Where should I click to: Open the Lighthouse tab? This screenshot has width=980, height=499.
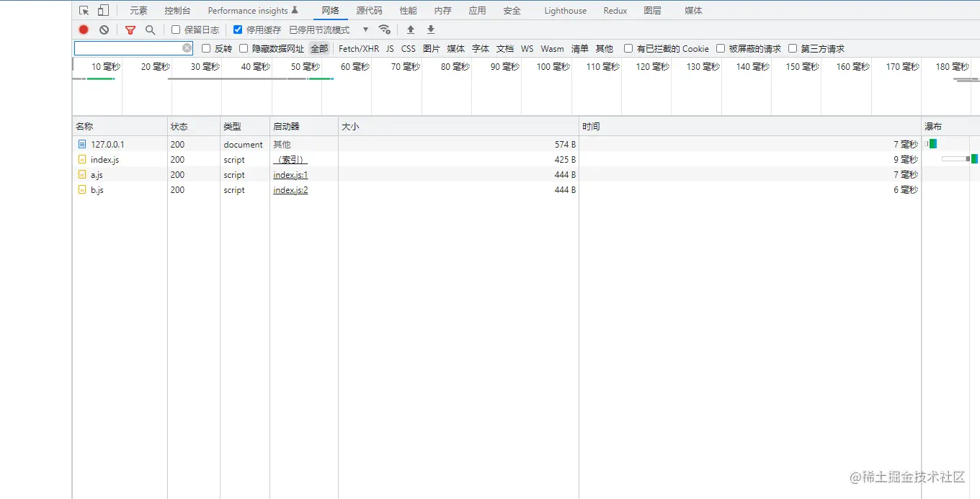pos(565,11)
